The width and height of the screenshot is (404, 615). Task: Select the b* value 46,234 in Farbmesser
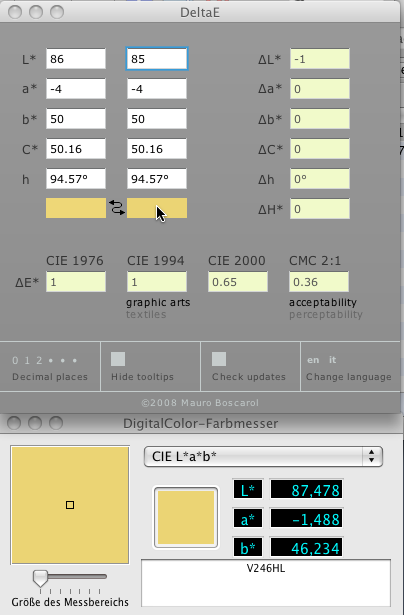coord(307,548)
